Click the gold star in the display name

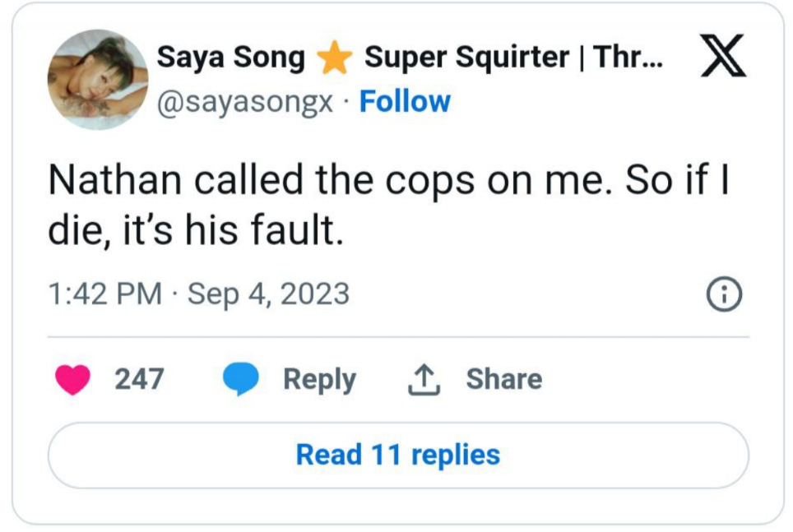(335, 58)
